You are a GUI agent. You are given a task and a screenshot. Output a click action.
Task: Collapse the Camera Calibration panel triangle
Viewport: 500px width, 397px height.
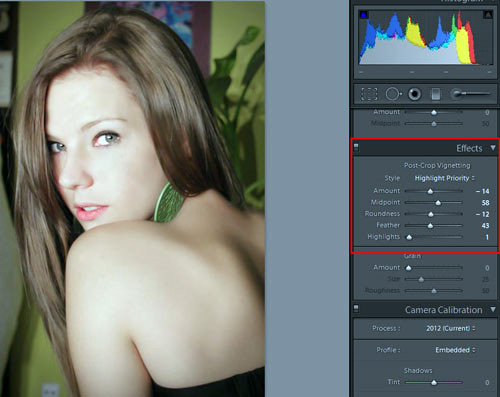click(x=493, y=309)
